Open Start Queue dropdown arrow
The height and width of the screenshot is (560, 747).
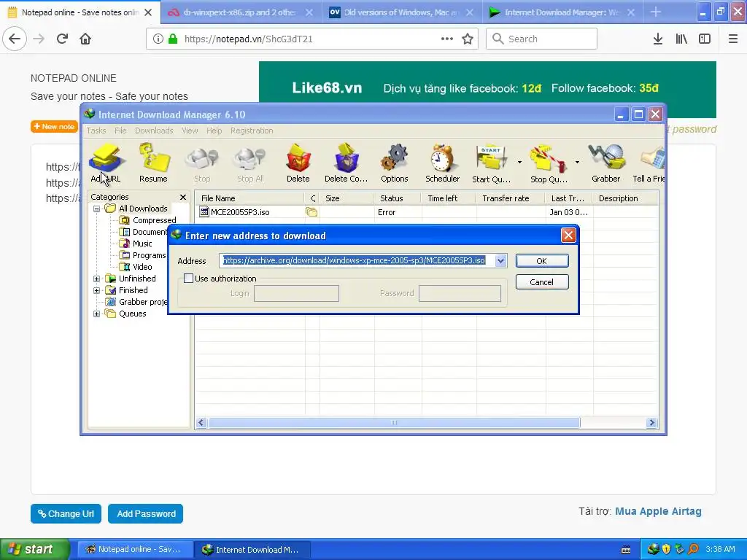click(519, 163)
